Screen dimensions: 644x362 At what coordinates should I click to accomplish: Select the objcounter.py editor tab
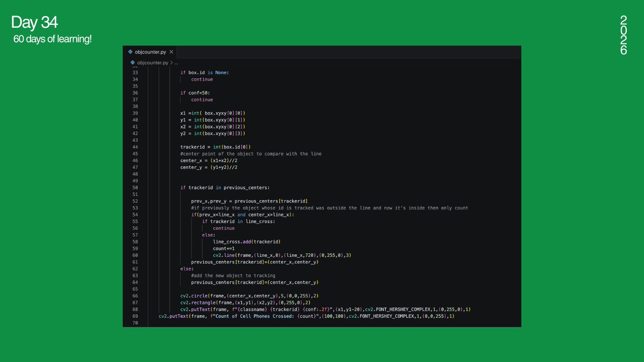click(150, 52)
